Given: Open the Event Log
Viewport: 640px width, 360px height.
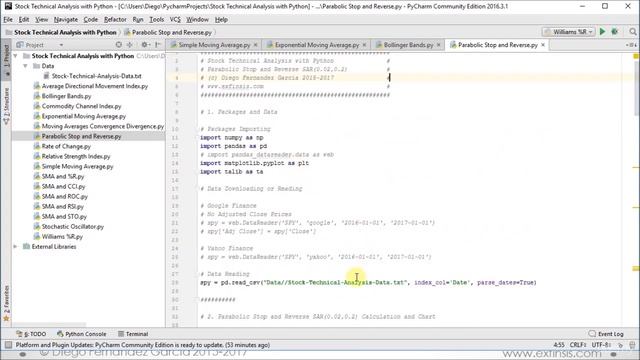Looking at the screenshot, I should (x=606, y=334).
